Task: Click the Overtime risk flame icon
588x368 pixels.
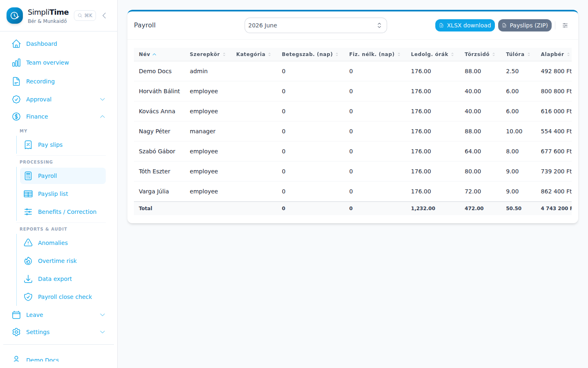Action: pyautogui.click(x=28, y=261)
